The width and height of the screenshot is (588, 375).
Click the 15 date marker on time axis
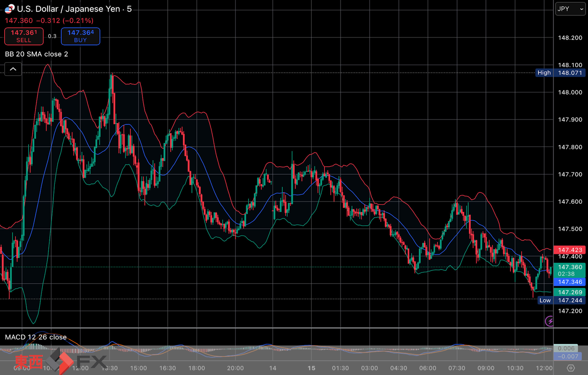(311, 368)
